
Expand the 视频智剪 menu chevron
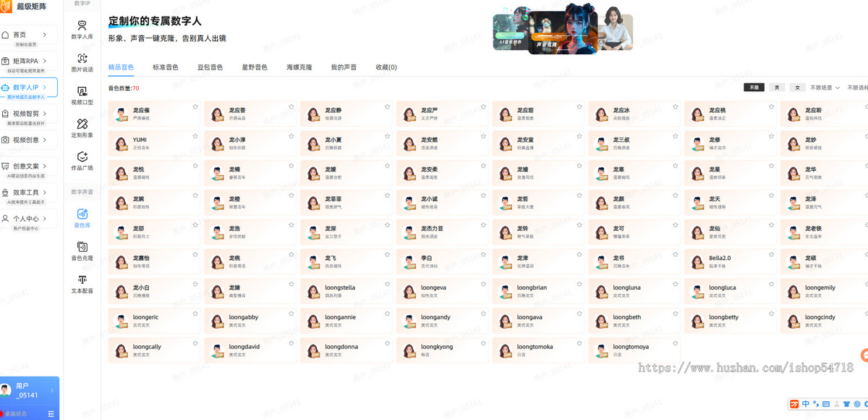click(45, 114)
